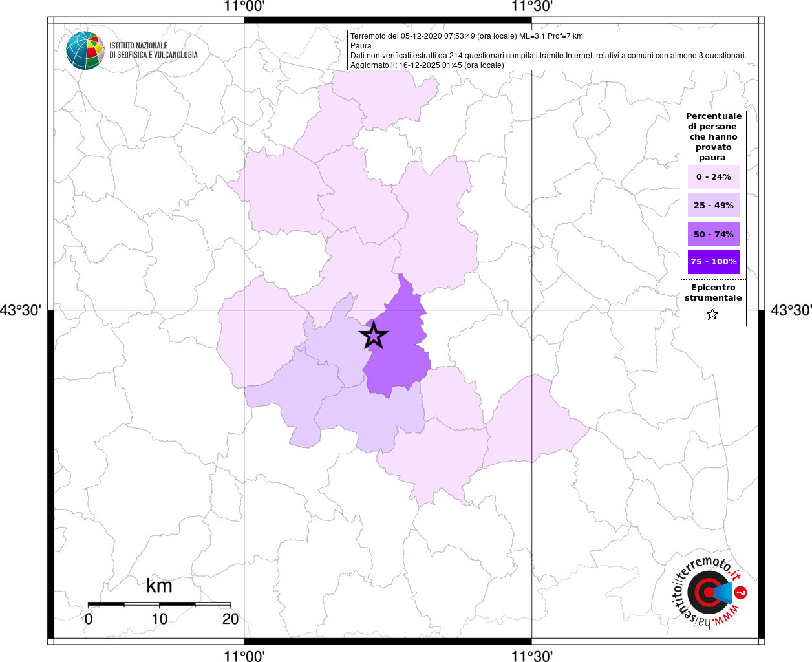
Task: Click the scale bar '0' mark
Action: pos(89,619)
